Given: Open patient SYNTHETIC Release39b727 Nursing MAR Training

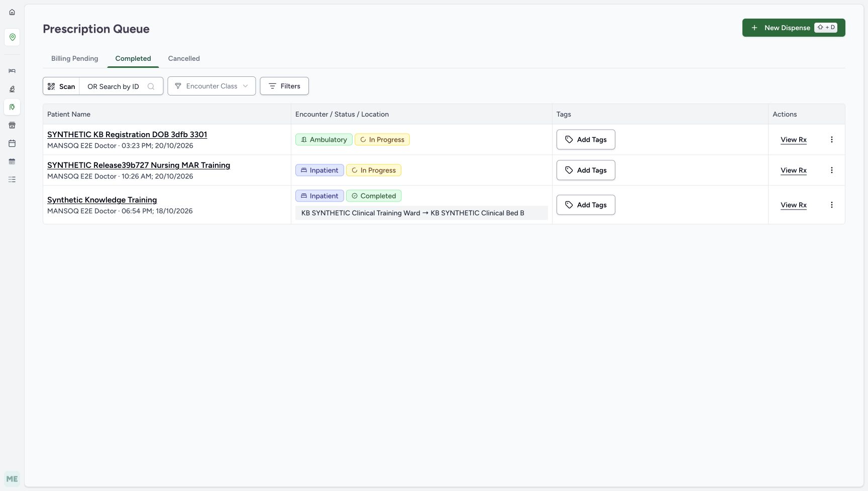Looking at the screenshot, I should pos(139,165).
